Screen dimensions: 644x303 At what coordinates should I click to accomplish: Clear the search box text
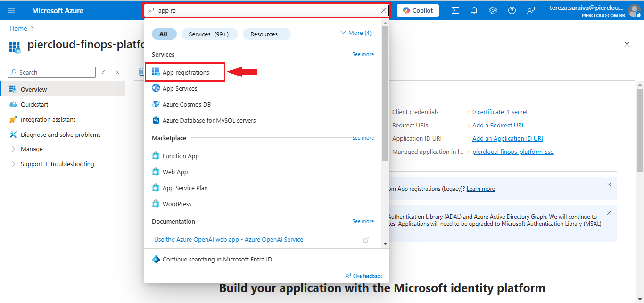384,10
